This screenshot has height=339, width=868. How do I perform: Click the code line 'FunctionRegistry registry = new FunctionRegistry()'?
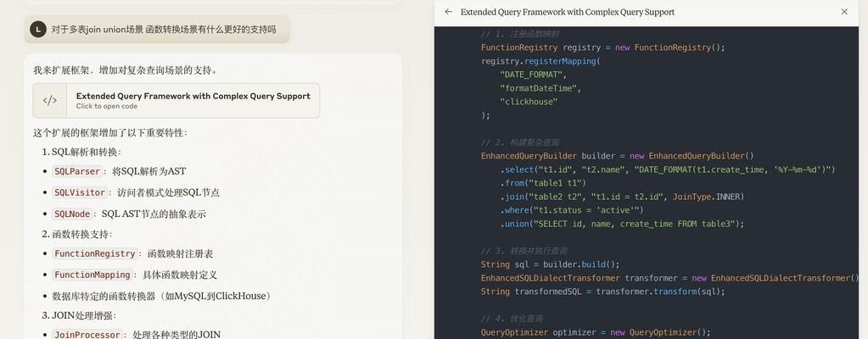click(x=602, y=47)
